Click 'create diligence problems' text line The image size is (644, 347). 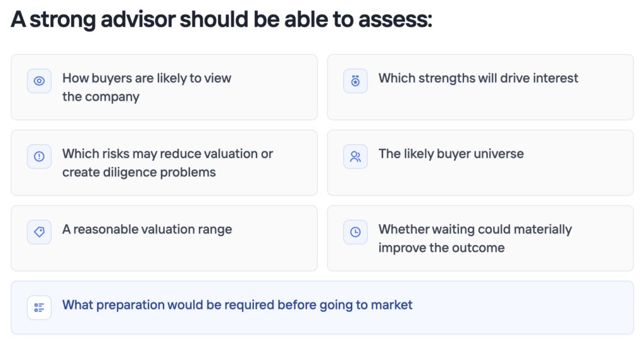click(x=139, y=173)
